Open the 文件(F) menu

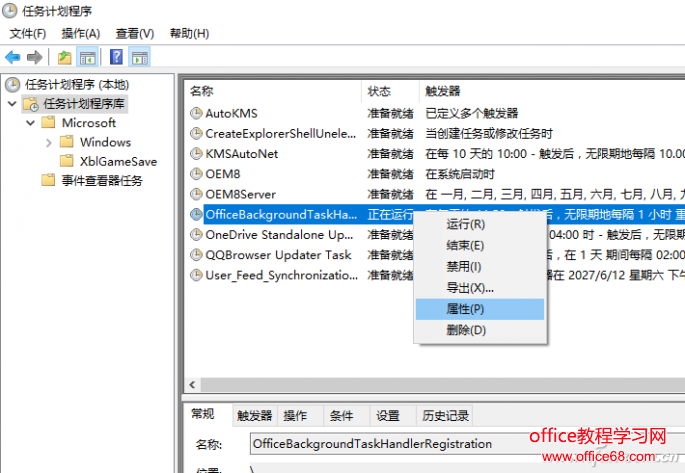point(28,34)
